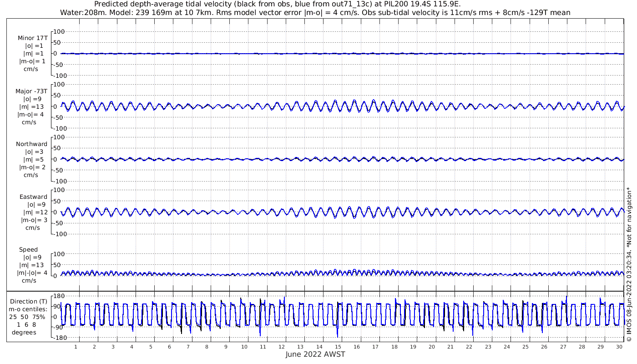Click day "18" on the date axis
Screen dimensions: 637x364
point(394,347)
